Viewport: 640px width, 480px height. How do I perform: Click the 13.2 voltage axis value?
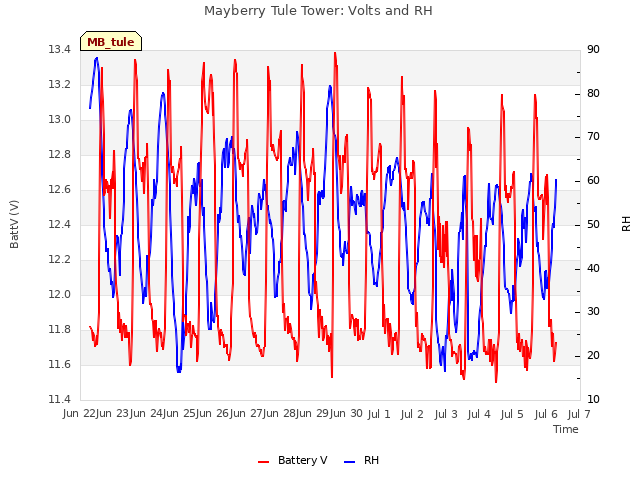(60, 84)
